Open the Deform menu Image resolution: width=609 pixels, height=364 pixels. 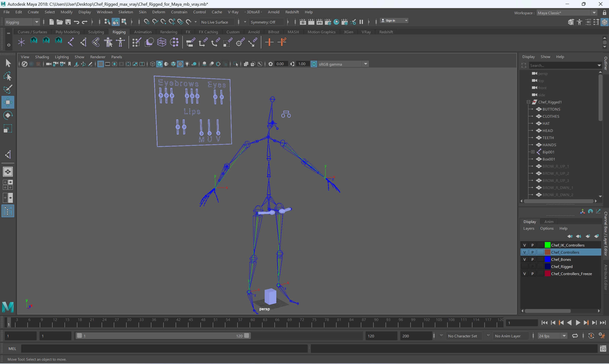158,12
